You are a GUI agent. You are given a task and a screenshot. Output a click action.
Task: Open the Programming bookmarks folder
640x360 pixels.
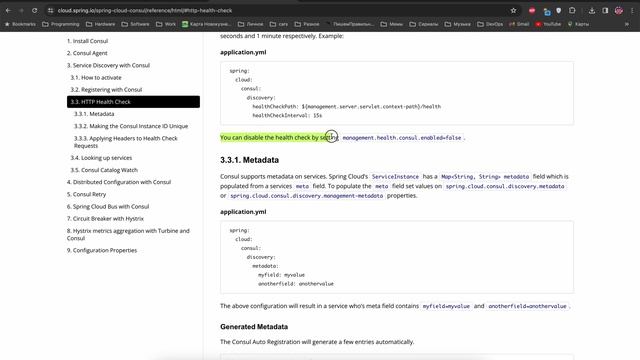[61, 24]
